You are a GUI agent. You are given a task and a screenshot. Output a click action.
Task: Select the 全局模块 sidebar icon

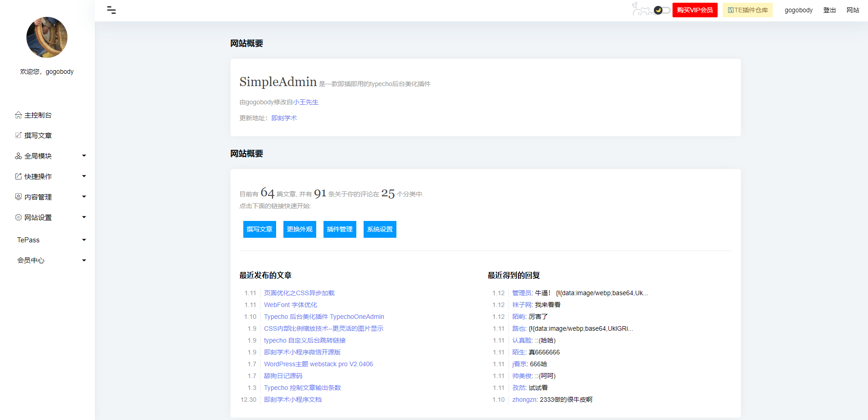click(x=18, y=156)
